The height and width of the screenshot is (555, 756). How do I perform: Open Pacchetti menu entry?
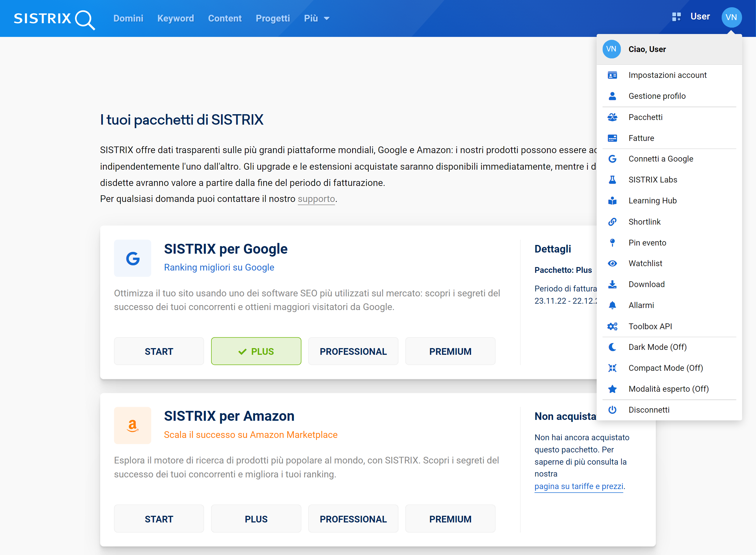tap(669, 117)
